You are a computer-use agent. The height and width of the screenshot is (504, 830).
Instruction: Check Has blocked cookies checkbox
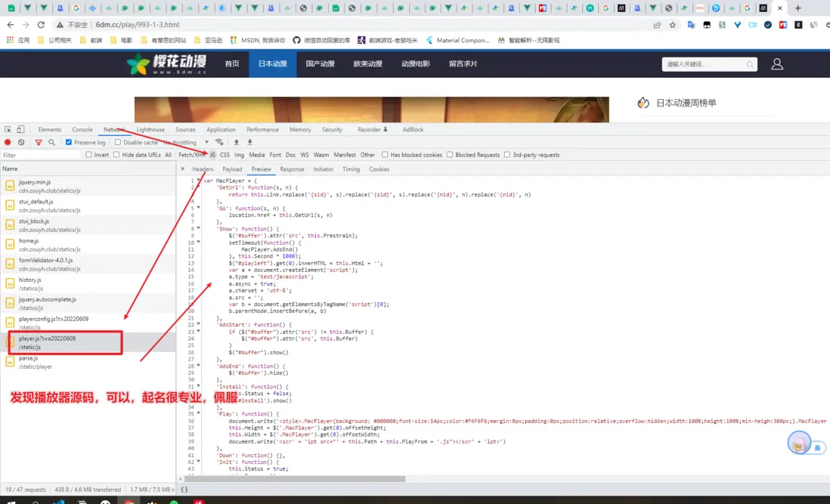click(385, 155)
